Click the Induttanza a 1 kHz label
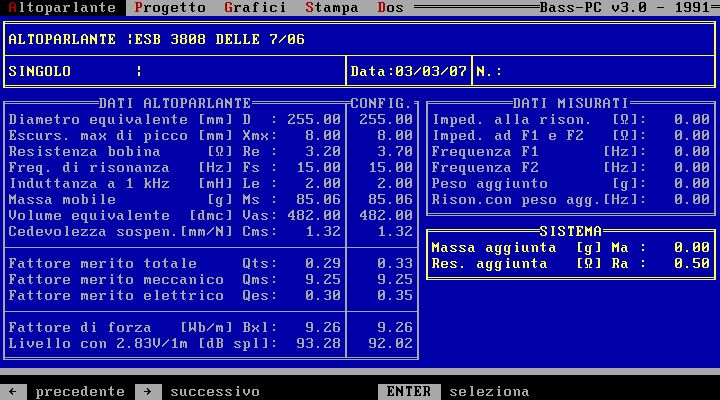 click(x=89, y=184)
